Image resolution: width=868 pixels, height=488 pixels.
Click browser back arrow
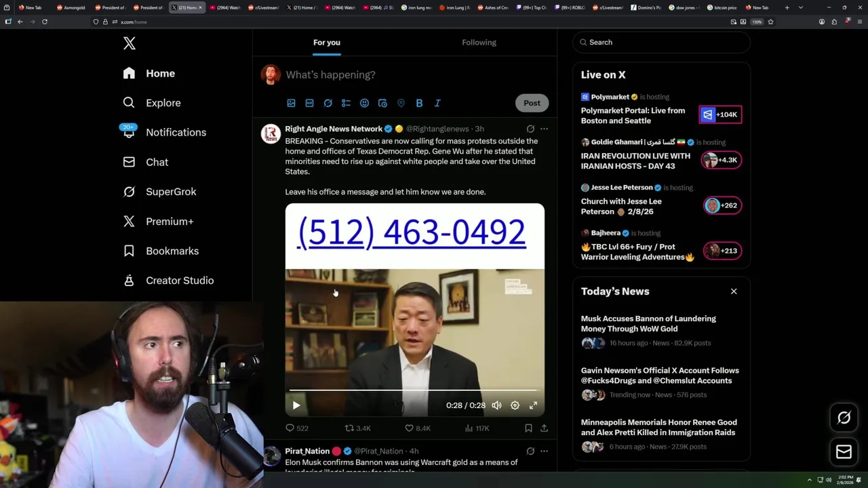tap(20, 22)
